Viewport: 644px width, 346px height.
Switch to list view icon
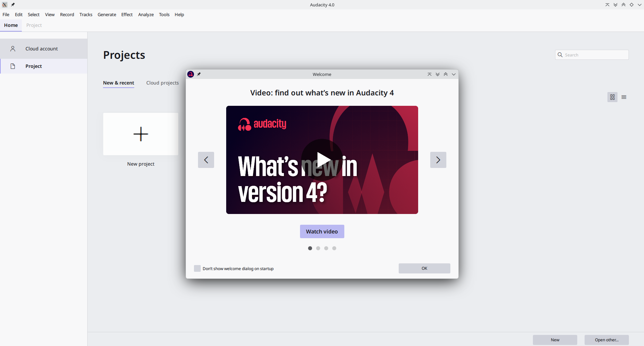(624, 97)
